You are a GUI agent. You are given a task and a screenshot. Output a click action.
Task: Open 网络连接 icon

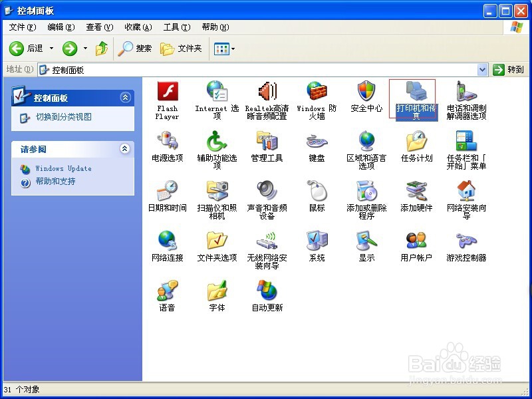click(168, 240)
